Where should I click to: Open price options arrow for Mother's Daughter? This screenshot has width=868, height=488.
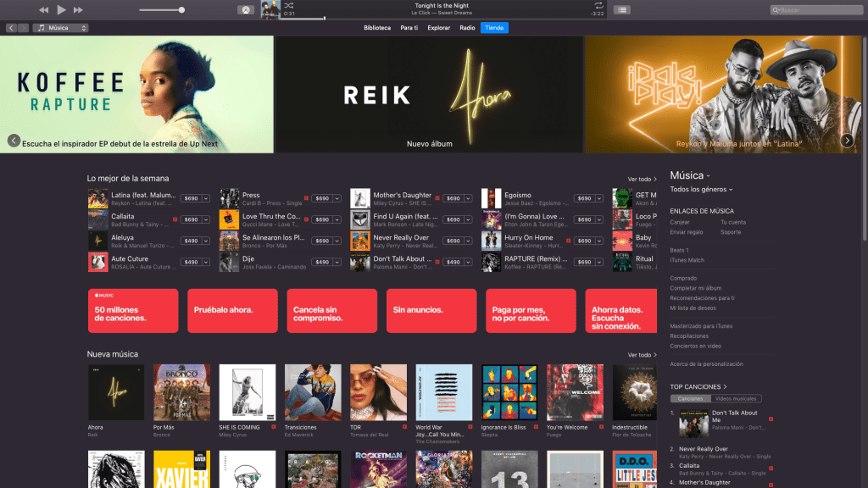(x=468, y=198)
